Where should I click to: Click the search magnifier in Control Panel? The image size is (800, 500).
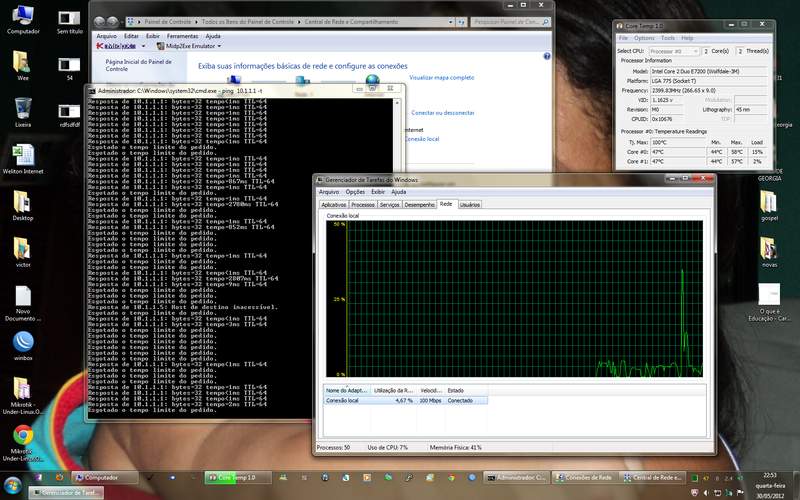pyautogui.click(x=545, y=22)
